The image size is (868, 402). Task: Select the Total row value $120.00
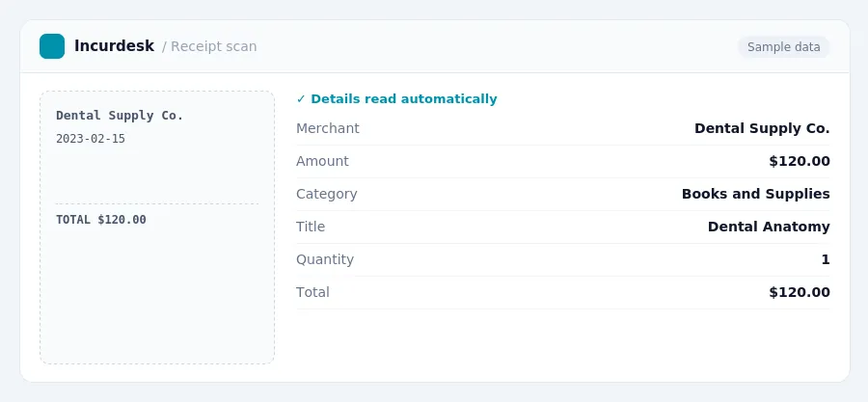(800, 292)
